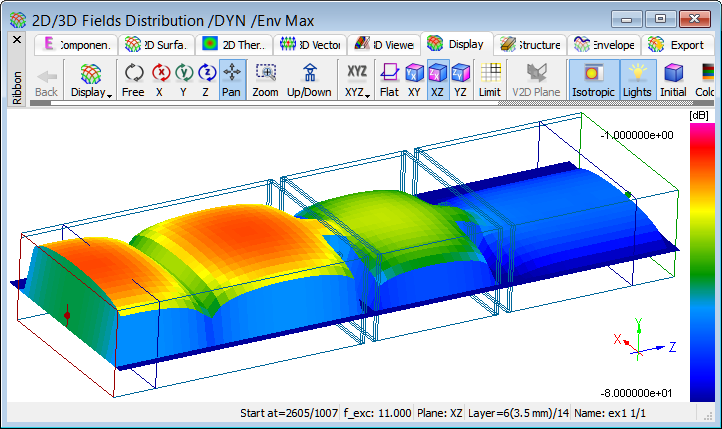Screen dimensions: 722x429
Task: Close the Ribbon panel with X
Action: coord(16,39)
